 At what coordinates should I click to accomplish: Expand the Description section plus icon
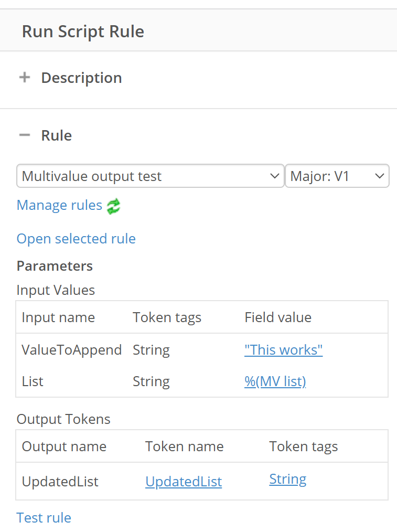25,77
